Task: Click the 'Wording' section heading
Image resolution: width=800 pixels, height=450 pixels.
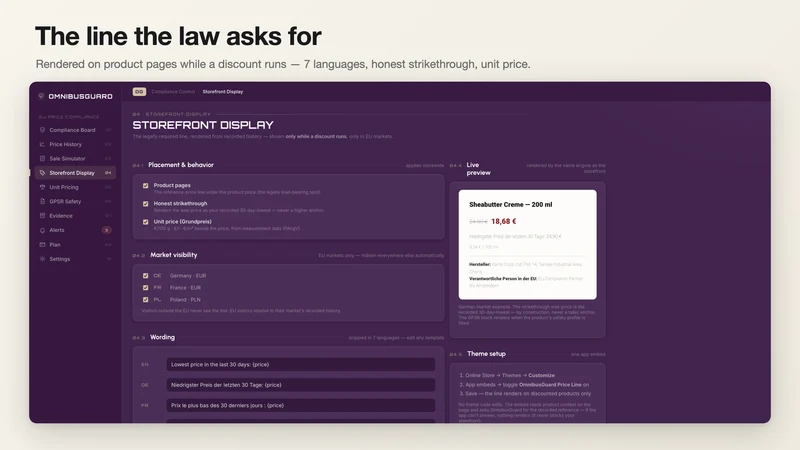Action: (x=162, y=337)
